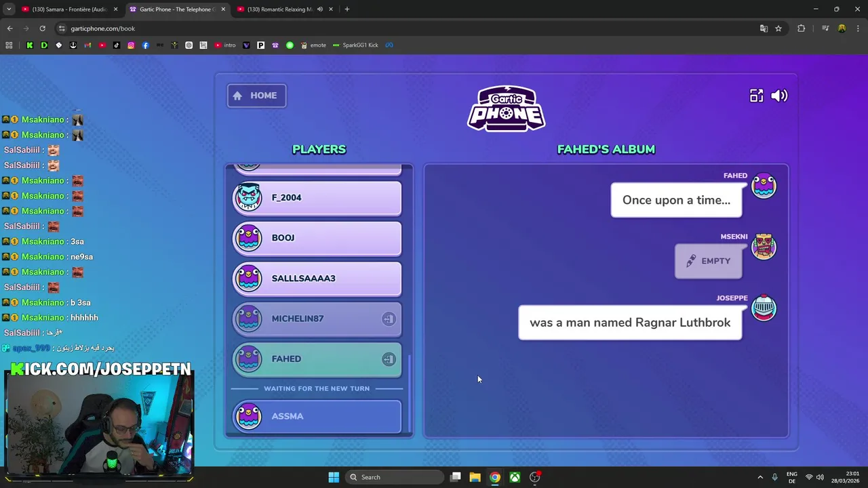The height and width of the screenshot is (488, 868).
Task: Open the tab search dropdown
Action: [x=8, y=9]
